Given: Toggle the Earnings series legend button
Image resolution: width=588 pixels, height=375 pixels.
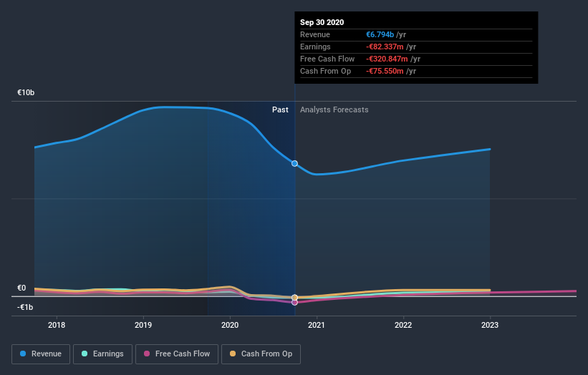Looking at the screenshot, I should click(102, 354).
